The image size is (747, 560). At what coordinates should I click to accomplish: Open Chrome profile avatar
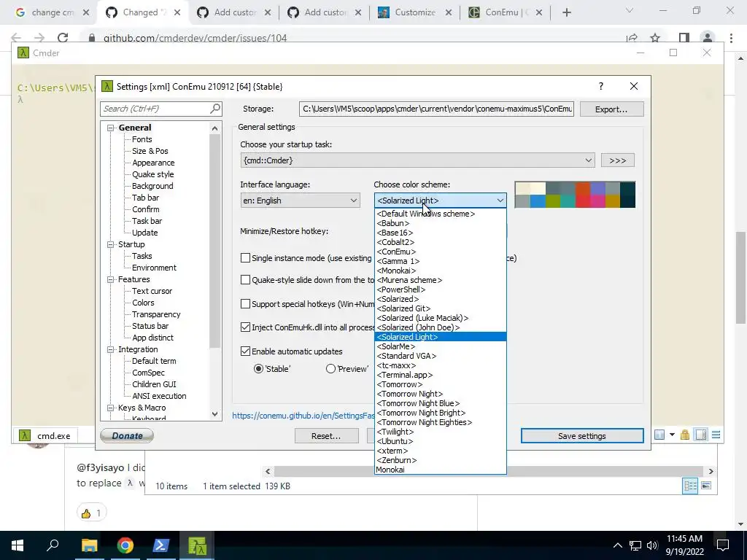point(708,38)
